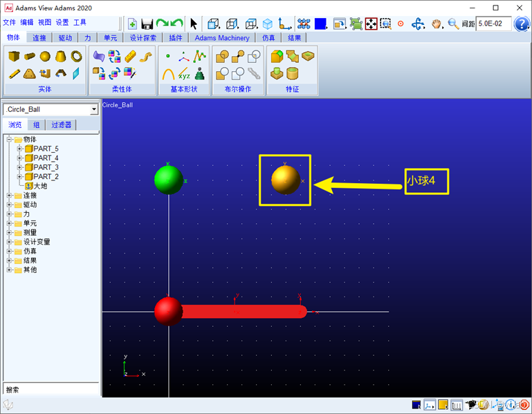
Task: Click the spacing value input field
Action: pyautogui.click(x=493, y=23)
